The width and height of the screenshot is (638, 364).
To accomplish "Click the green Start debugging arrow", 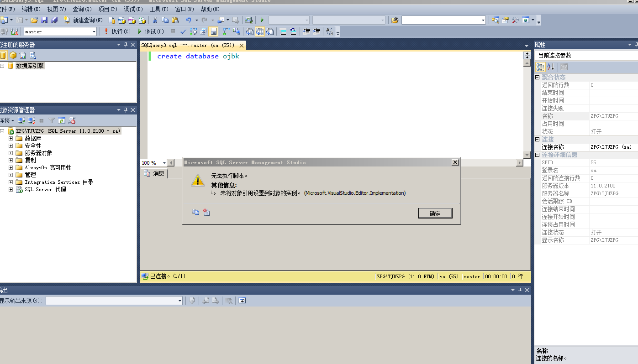I will coord(262,20).
